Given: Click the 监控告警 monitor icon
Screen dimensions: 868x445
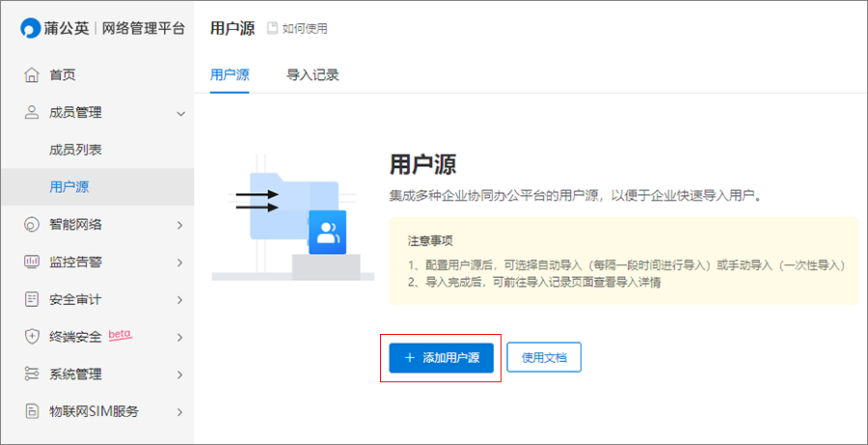Looking at the screenshot, I should tap(32, 263).
